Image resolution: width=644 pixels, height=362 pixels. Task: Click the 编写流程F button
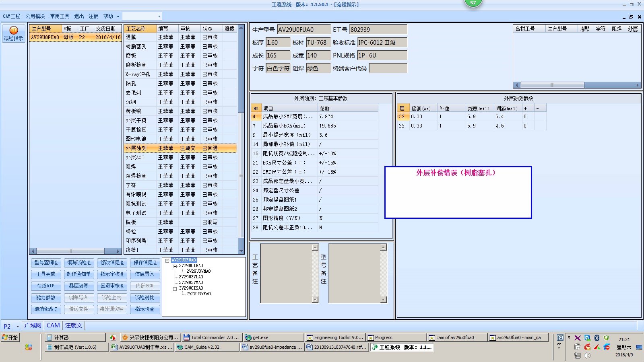point(79,263)
